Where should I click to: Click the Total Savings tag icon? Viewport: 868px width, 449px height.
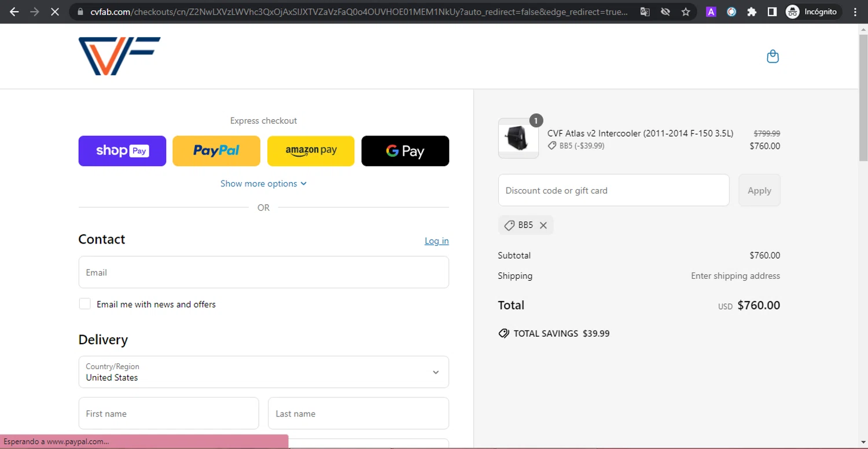[504, 333]
